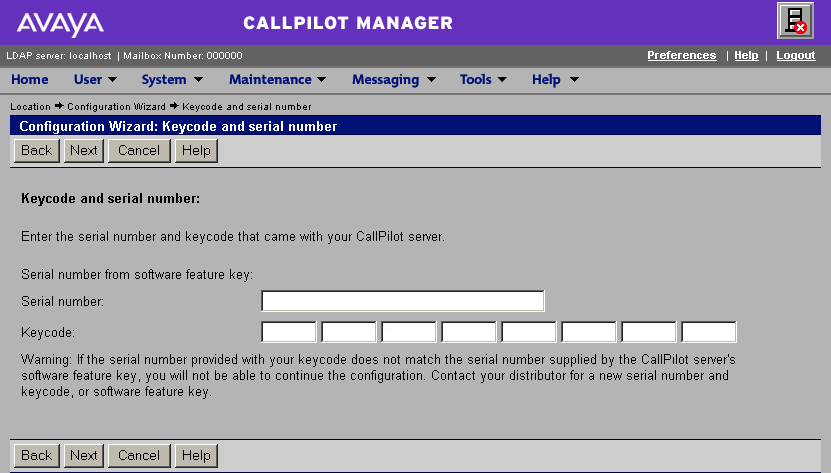Open the User menu
The image size is (831, 473).
pos(95,80)
